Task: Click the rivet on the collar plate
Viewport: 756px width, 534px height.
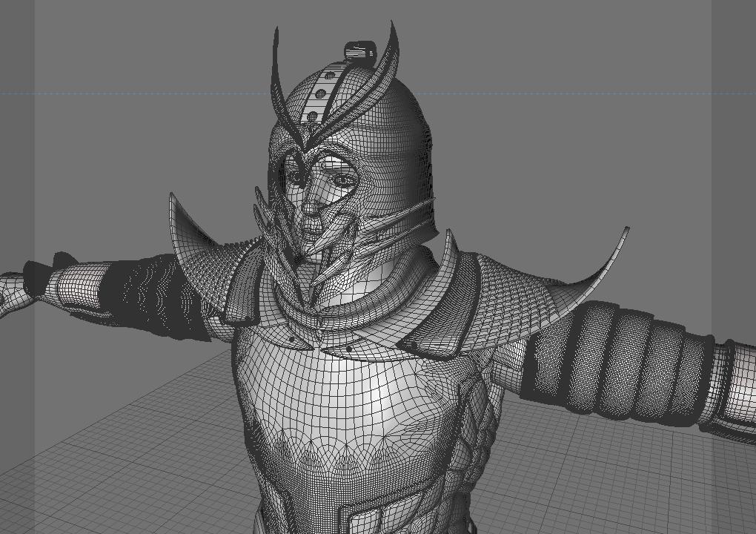Action: [348, 349]
